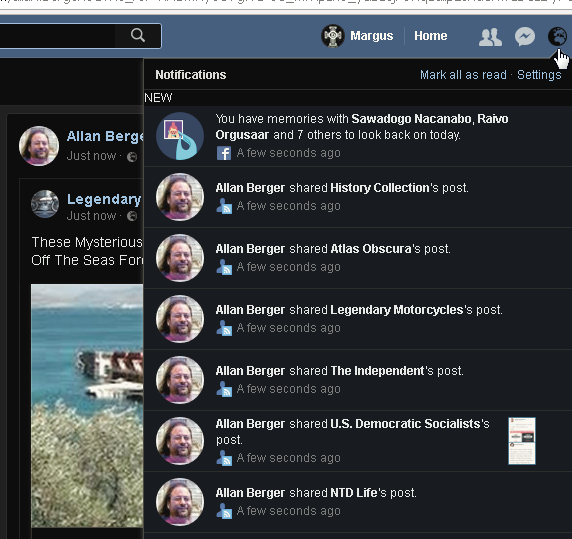Open notification Settings link
The height and width of the screenshot is (539, 572).
[539, 75]
